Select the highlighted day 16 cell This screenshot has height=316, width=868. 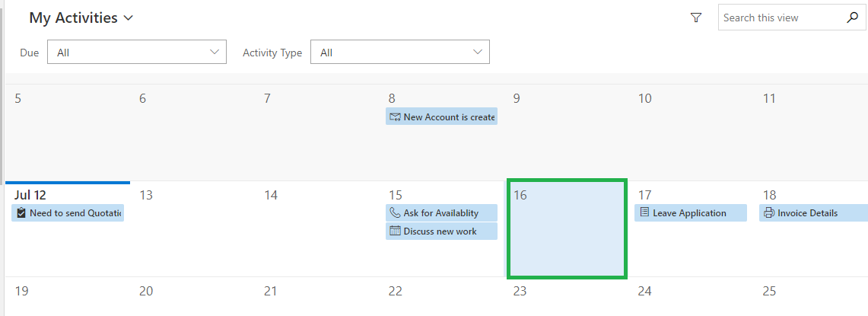point(567,228)
